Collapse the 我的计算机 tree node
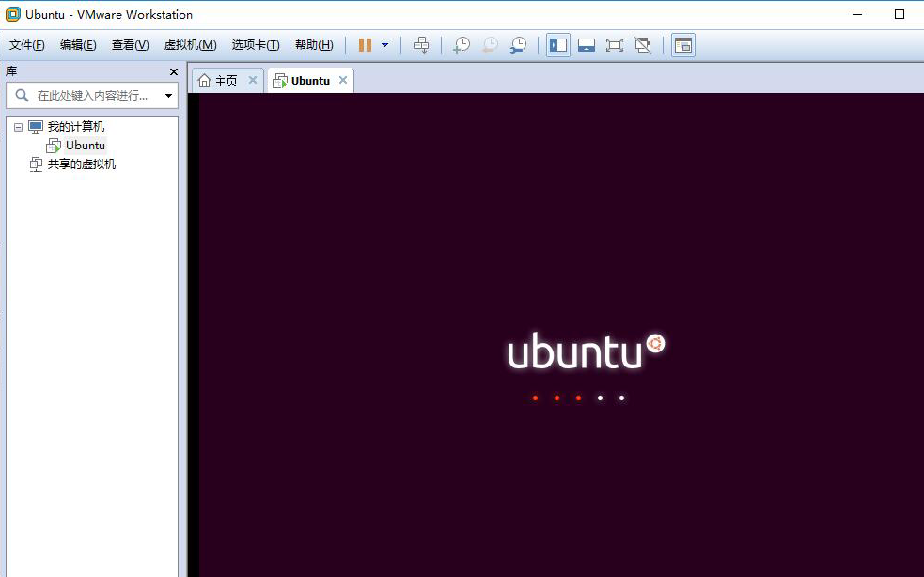924x577 pixels. [x=18, y=127]
